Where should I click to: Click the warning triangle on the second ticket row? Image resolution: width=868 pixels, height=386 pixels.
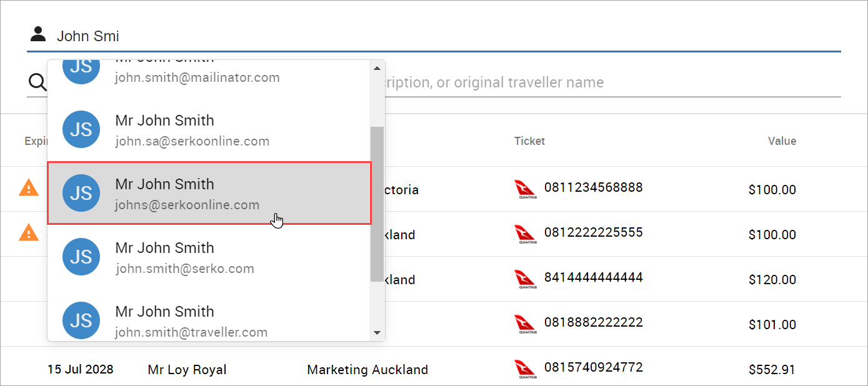29,232
